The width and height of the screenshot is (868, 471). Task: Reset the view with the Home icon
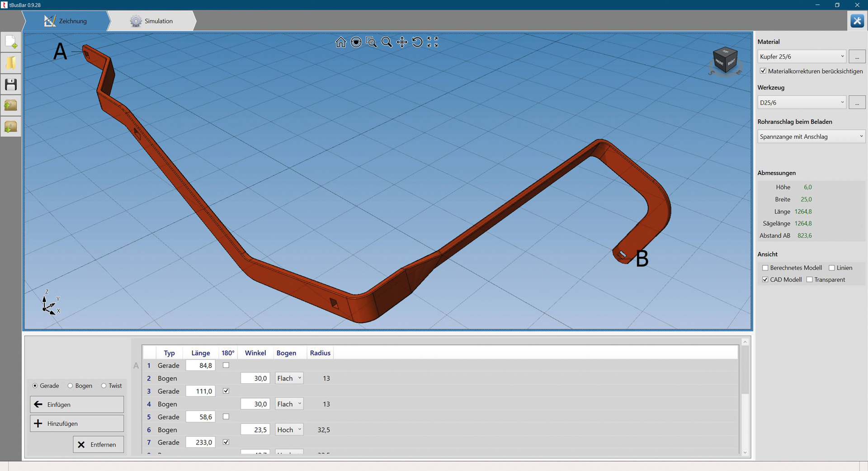tap(341, 42)
